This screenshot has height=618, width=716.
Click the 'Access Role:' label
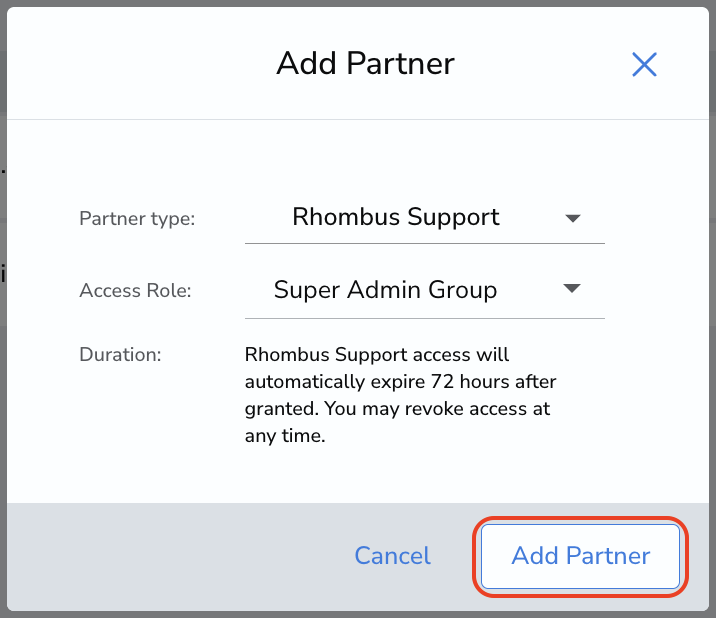(135, 291)
